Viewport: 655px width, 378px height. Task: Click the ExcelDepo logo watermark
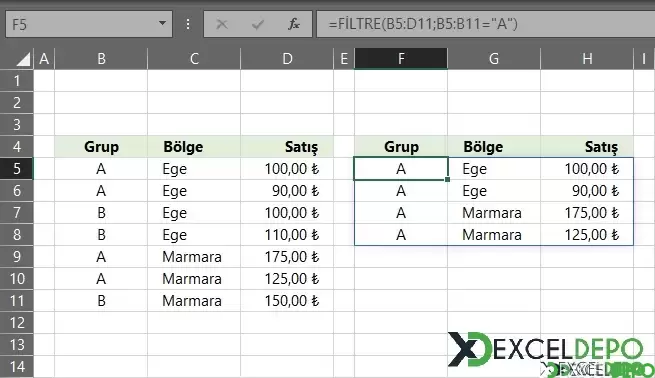click(545, 349)
